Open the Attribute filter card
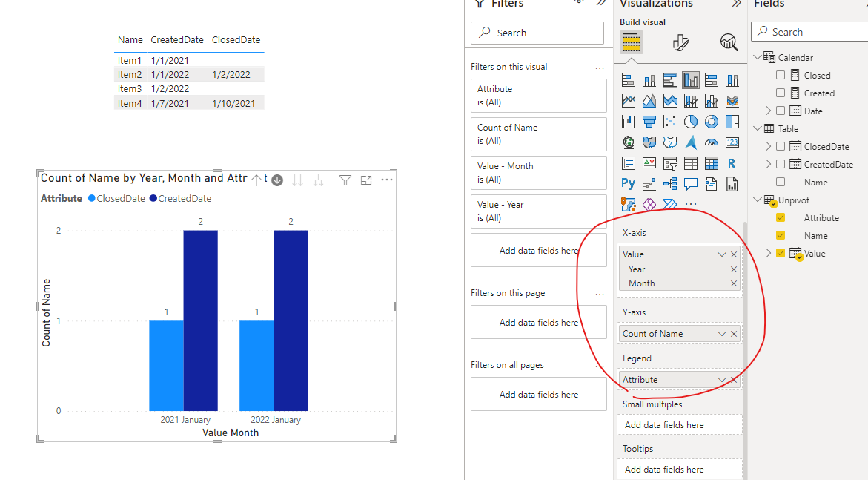The height and width of the screenshot is (480, 868). pos(539,96)
